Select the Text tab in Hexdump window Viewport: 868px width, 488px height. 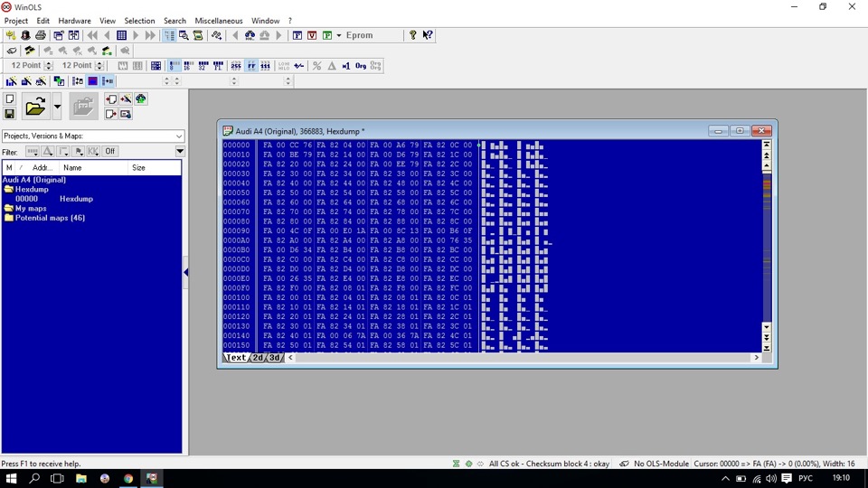(x=236, y=358)
